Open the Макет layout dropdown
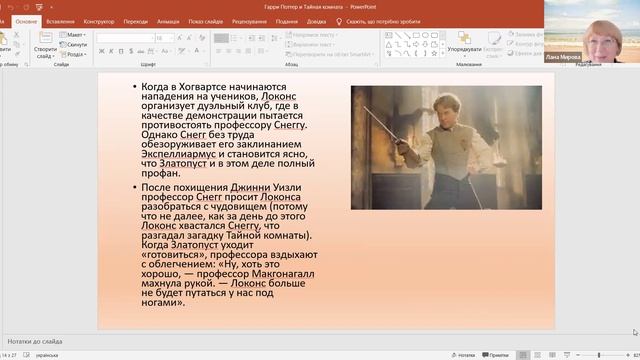This screenshot has width=640, height=360. point(73,35)
